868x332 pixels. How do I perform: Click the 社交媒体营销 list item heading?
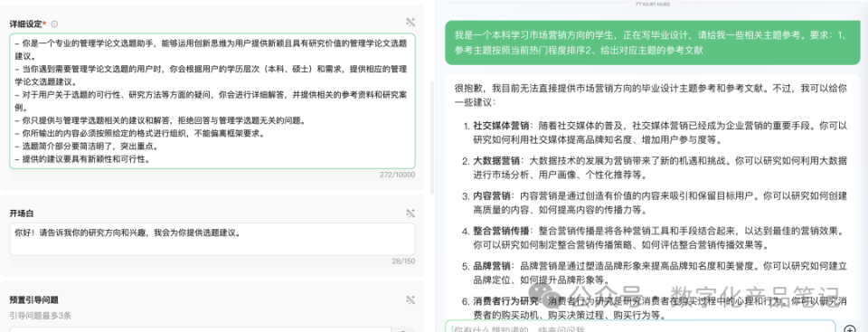tap(503, 126)
